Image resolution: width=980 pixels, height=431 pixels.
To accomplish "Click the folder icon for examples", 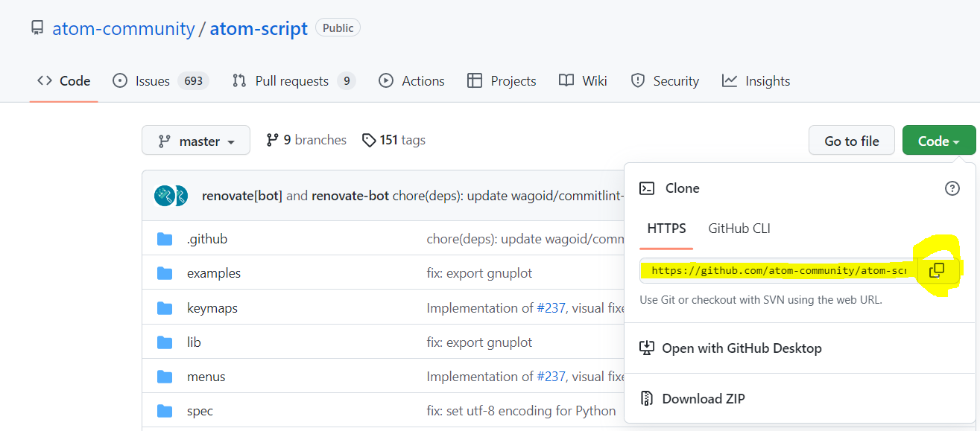I will coord(165,273).
